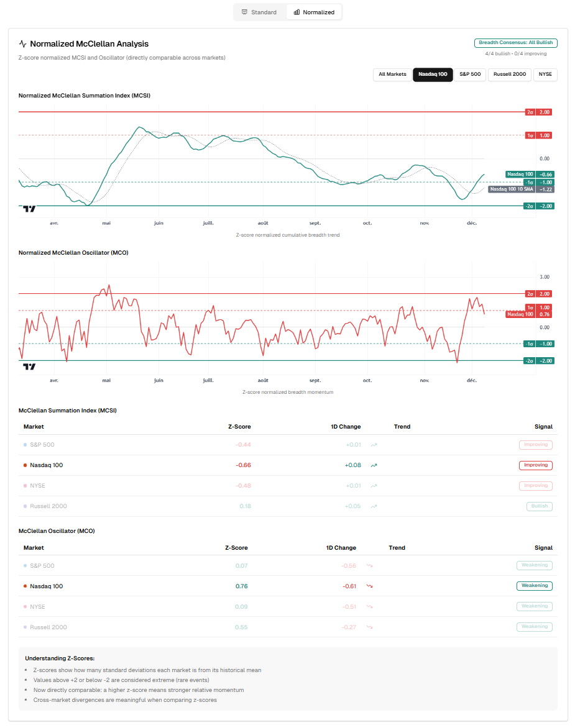Click the Nasdaq 100 10 SMA -1.22 label

pos(521,189)
